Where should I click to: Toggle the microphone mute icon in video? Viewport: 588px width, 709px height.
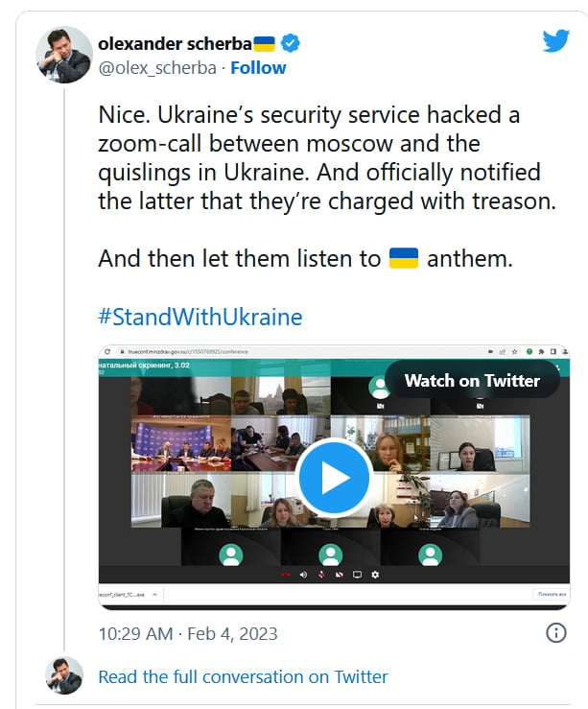coord(320,575)
